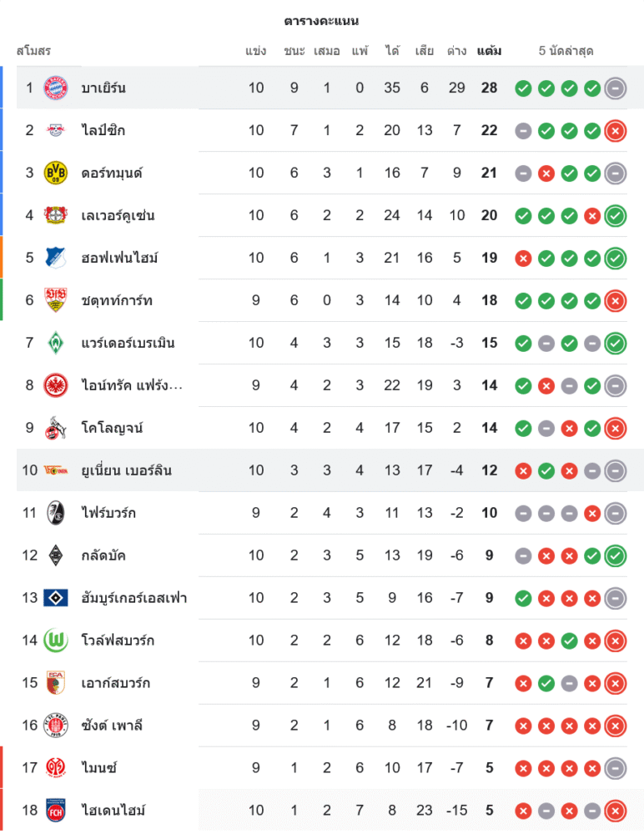Click the ต่าง column header
The image size is (644, 834).
(456, 51)
